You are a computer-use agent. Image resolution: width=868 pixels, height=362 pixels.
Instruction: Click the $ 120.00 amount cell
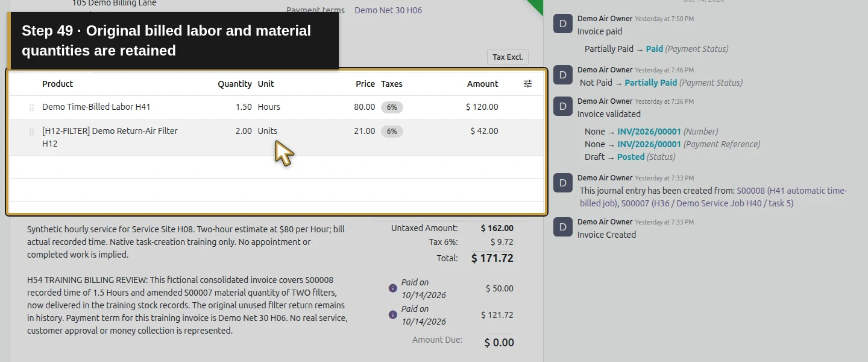coord(482,107)
